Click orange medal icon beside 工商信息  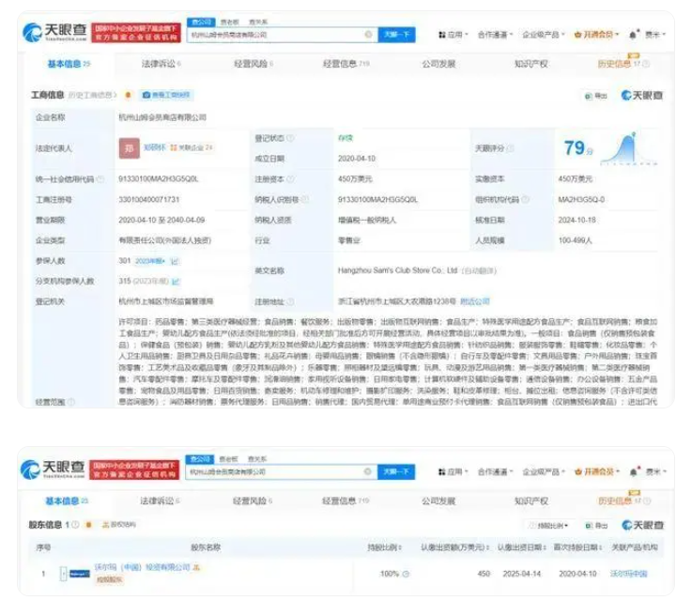(129, 95)
